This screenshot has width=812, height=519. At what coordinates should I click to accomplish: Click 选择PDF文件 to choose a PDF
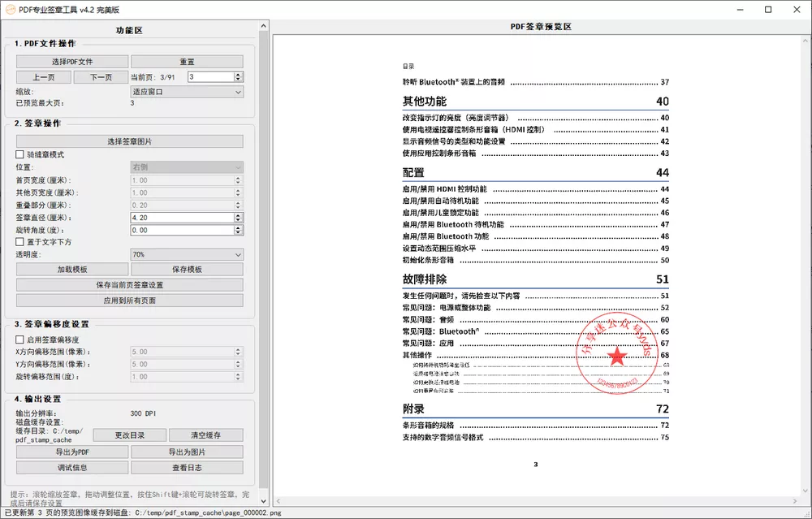point(71,61)
